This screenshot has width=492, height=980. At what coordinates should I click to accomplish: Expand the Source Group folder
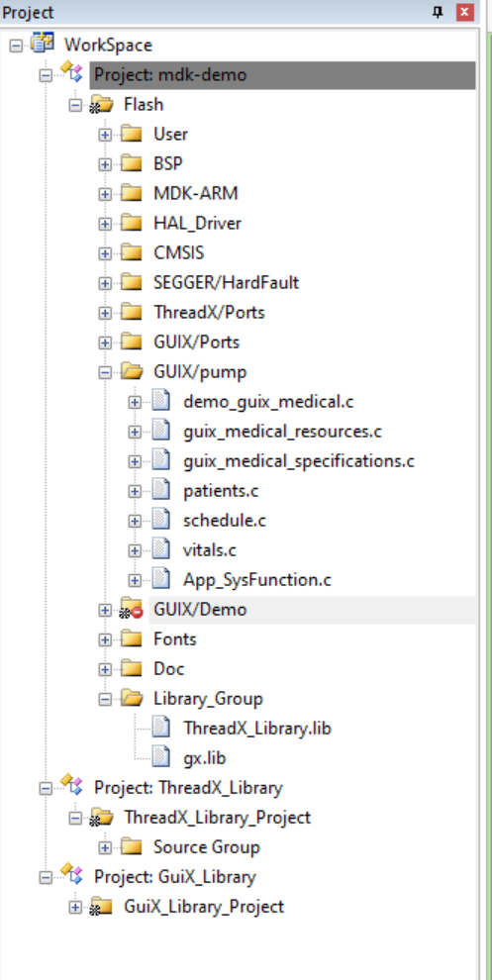click(x=105, y=848)
